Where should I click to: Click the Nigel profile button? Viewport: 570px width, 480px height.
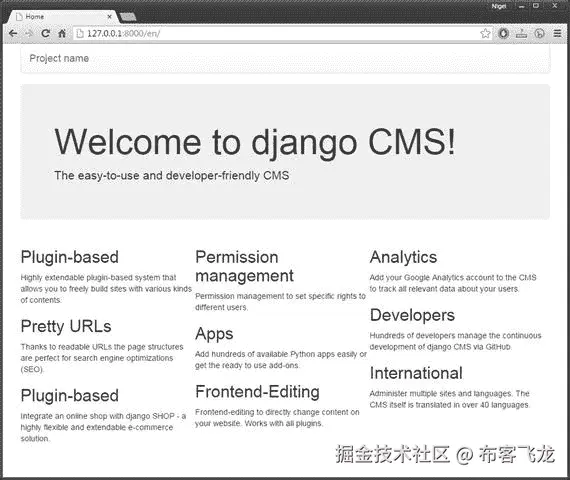(x=499, y=6)
